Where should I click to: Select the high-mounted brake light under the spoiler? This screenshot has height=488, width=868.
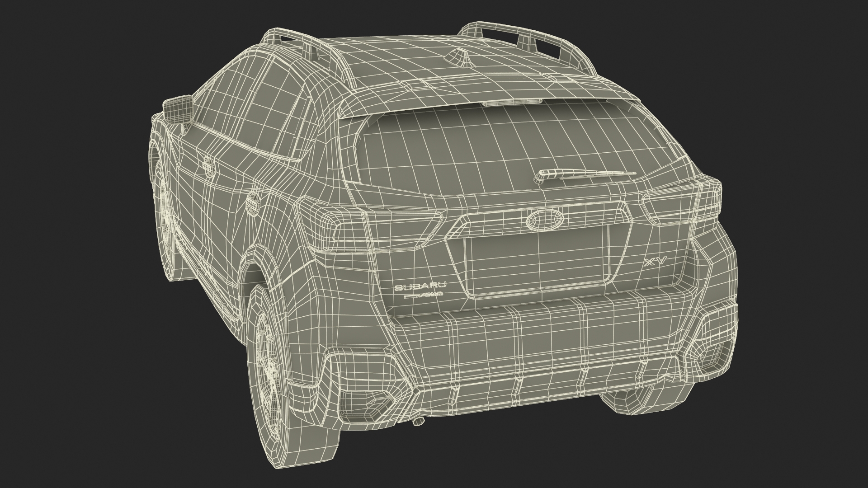click(512, 103)
